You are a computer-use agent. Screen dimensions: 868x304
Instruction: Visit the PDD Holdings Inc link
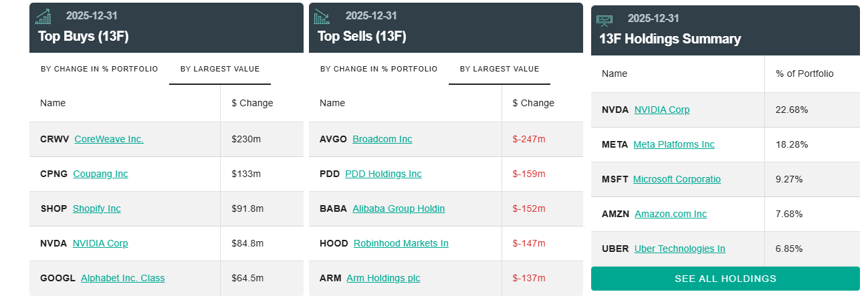click(383, 174)
